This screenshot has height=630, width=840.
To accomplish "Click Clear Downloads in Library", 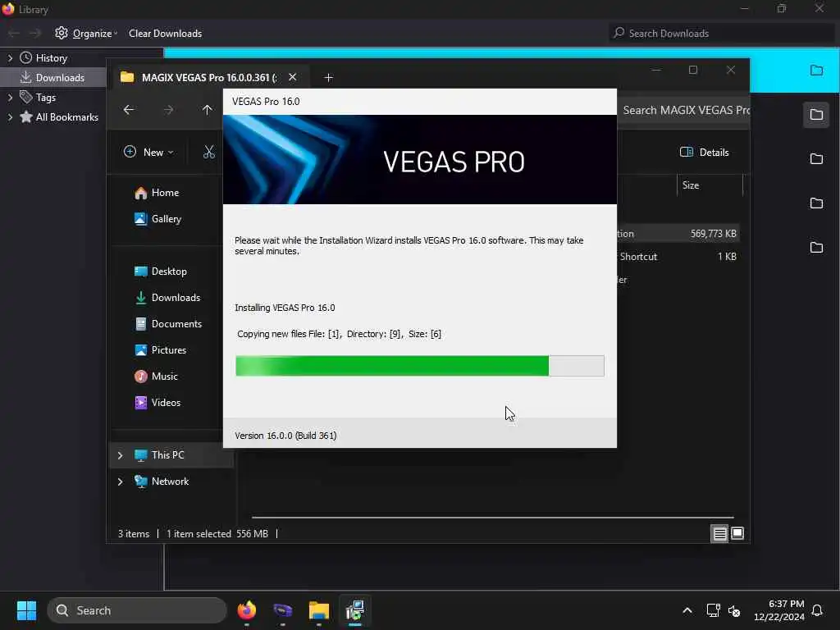I will pos(165,33).
